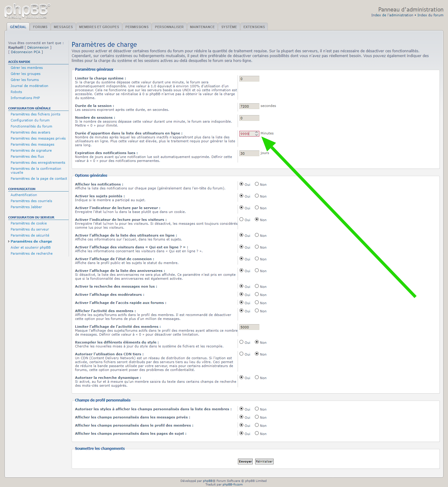This screenshot has width=448, height=487.
Task: Click the Déconnexion link
Action: pos(38,47)
